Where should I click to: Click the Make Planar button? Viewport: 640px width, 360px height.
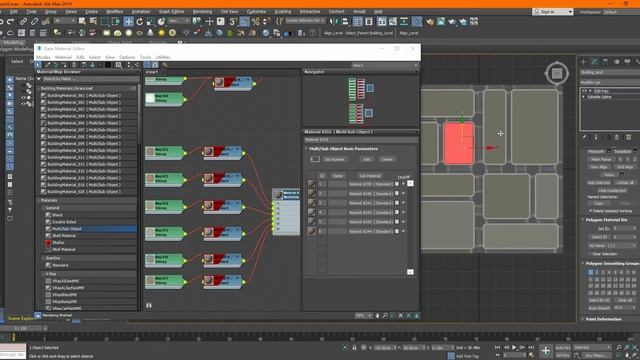tap(601, 159)
